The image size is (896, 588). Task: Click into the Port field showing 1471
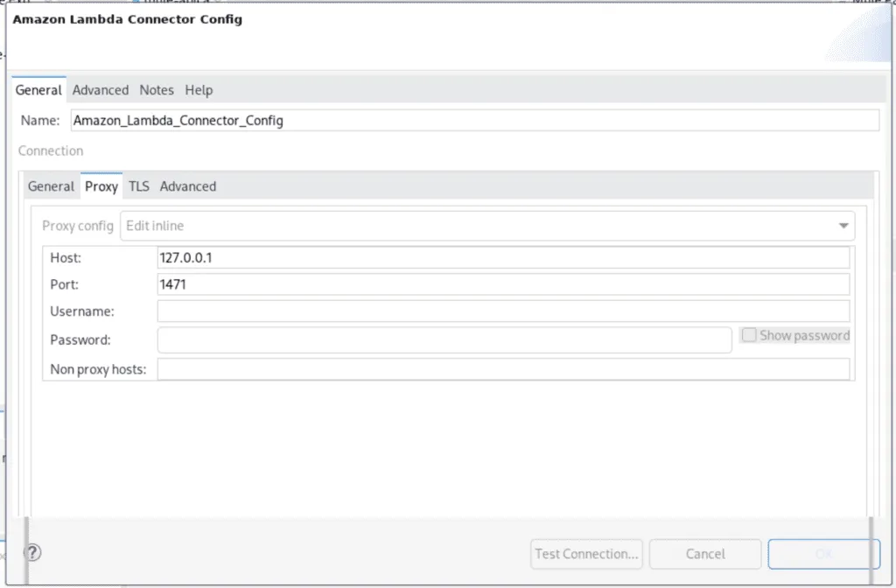pyautogui.click(x=502, y=284)
